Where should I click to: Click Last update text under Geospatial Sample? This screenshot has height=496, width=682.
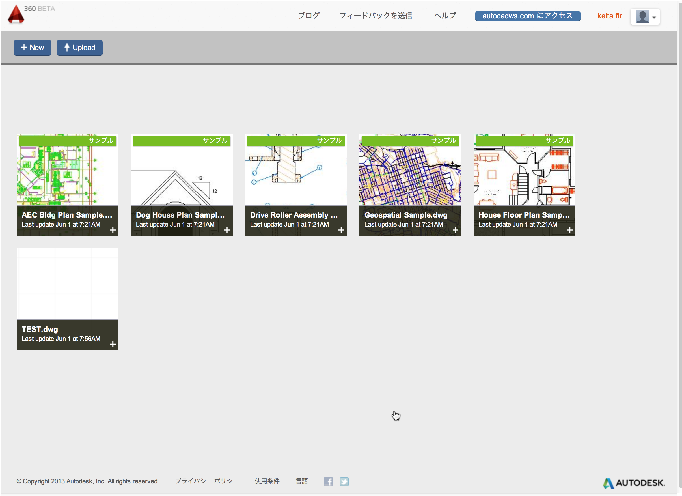pos(404,225)
